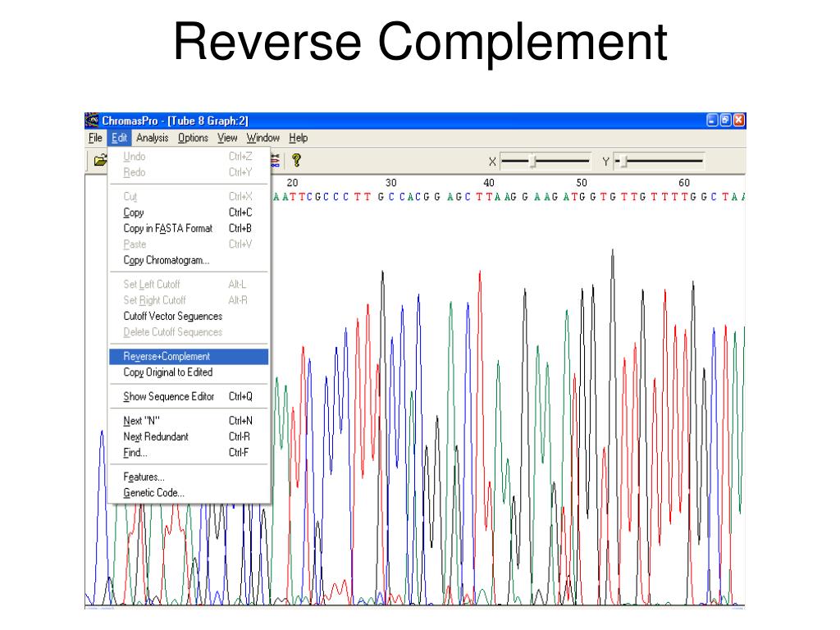Open Genetic Code... settings

click(189, 493)
